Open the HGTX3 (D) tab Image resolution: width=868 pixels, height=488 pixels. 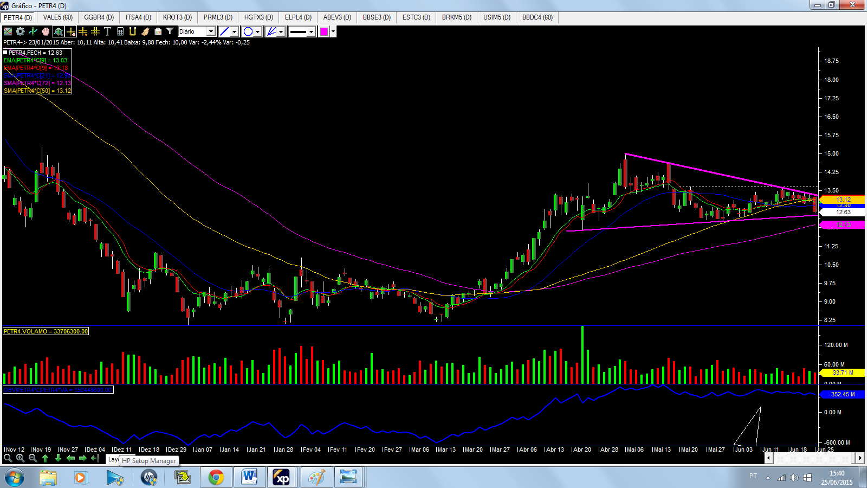[x=259, y=17]
